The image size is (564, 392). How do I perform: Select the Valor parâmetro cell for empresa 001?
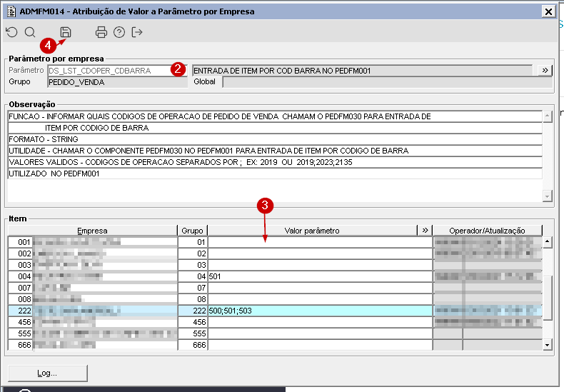tap(320, 242)
